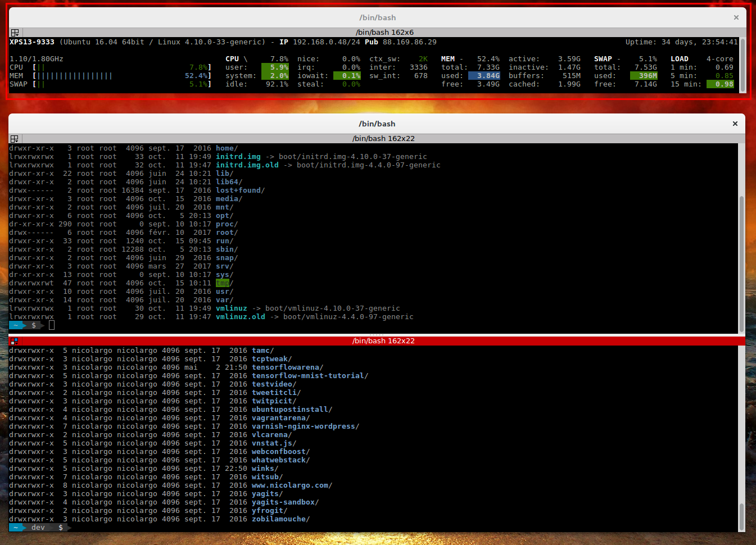The width and height of the screenshot is (756, 545).
Task: Click the 'dev' segment in the bottom prompt
Action: point(38,527)
